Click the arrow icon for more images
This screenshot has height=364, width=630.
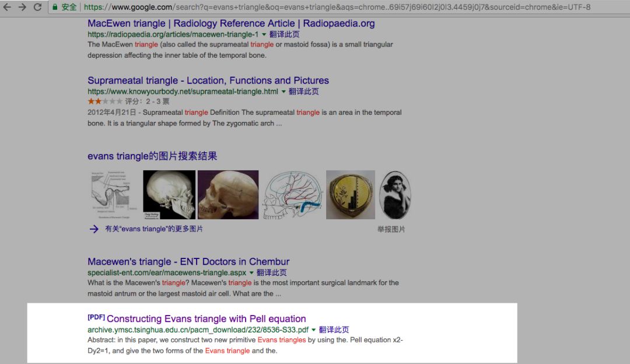point(94,229)
